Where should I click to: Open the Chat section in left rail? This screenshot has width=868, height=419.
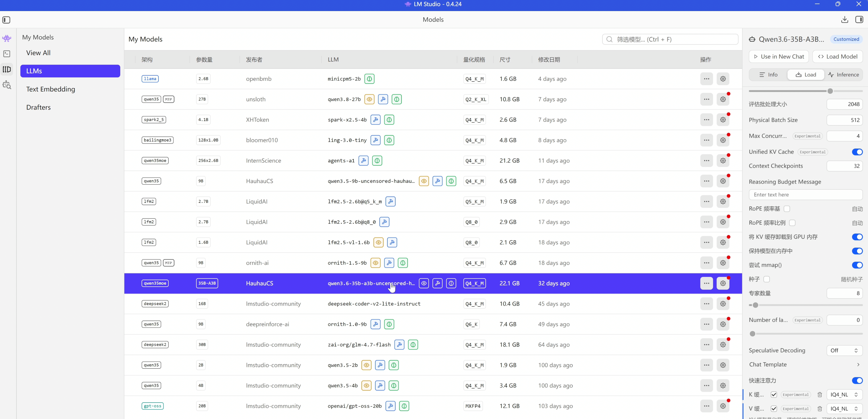tap(7, 38)
